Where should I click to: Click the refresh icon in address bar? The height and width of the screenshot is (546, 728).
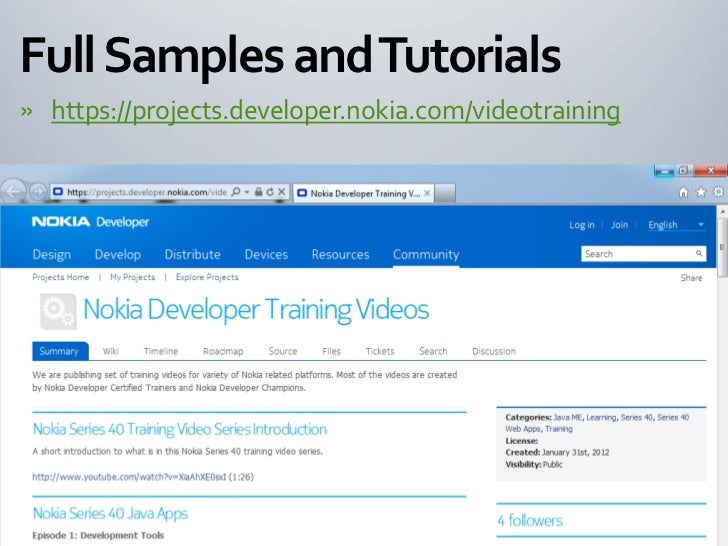click(x=270, y=192)
